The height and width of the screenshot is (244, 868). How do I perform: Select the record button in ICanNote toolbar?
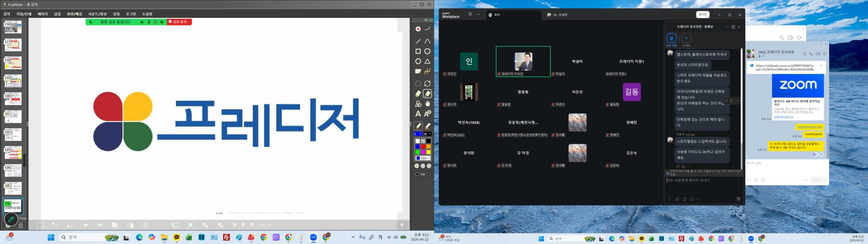pos(418,29)
